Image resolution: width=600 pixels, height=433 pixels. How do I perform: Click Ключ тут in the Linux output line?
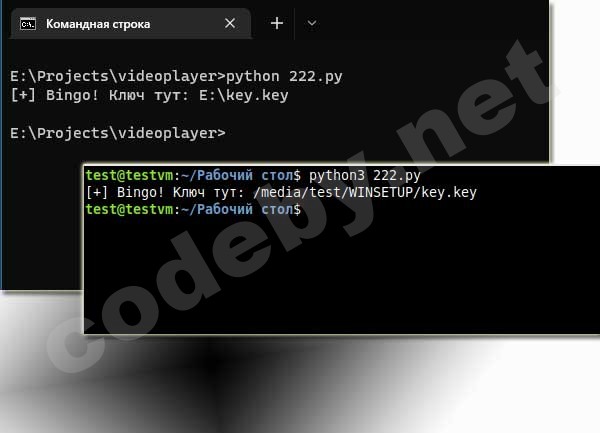[x=208, y=192]
